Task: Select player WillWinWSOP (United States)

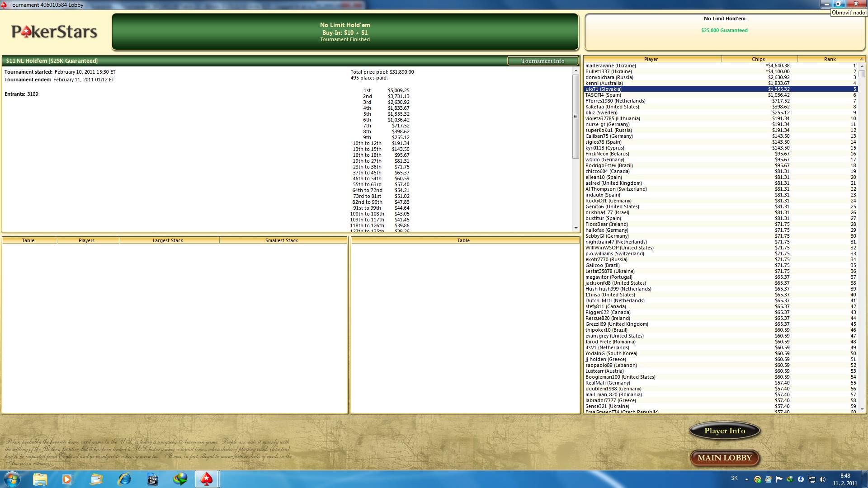Action: click(x=721, y=248)
